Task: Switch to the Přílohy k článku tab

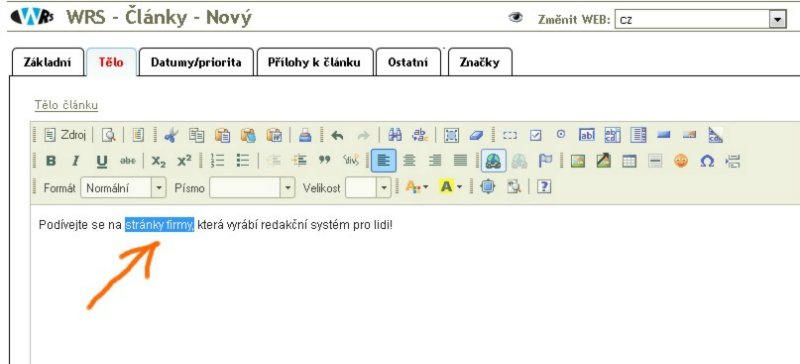Action: [314, 62]
